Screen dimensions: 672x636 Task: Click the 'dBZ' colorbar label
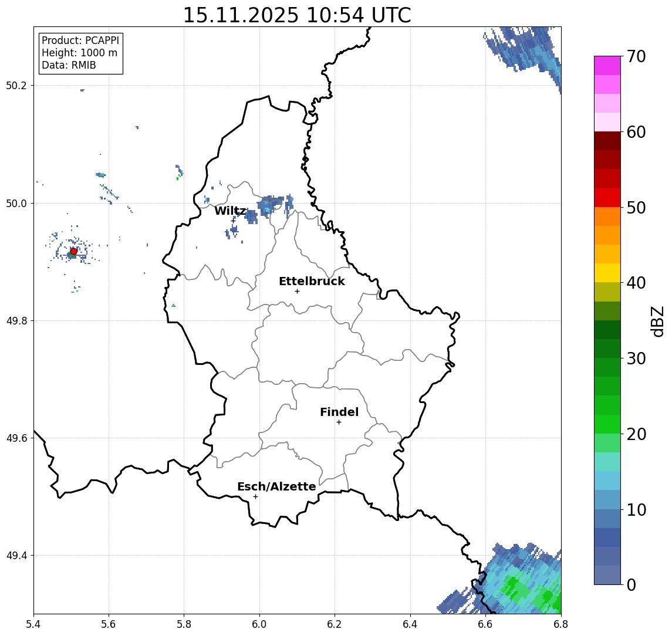click(x=657, y=322)
